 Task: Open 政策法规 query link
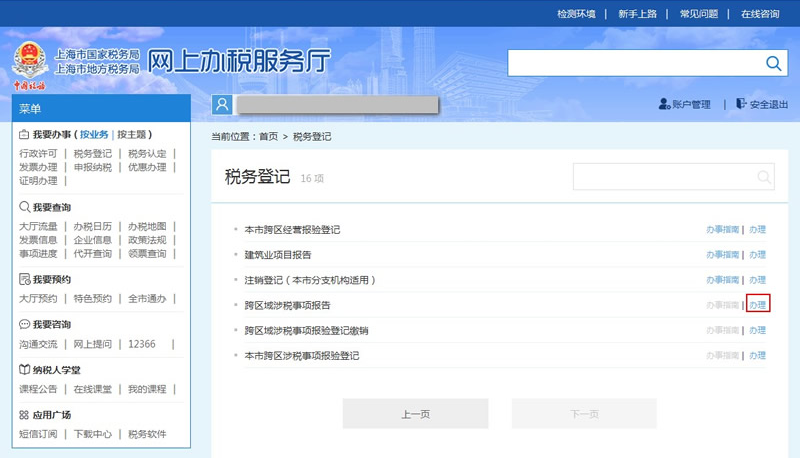[147, 240]
